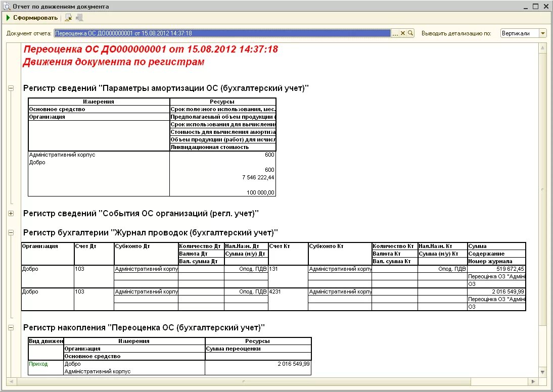Click the ellipsis selection icon for Документ отчета
The height and width of the screenshot is (392, 553).
tap(396, 32)
